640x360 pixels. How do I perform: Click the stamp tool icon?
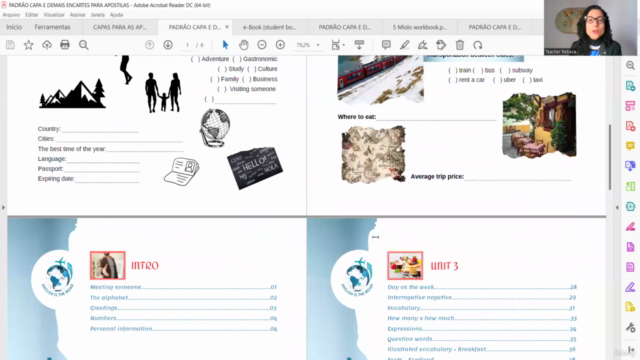point(441,45)
